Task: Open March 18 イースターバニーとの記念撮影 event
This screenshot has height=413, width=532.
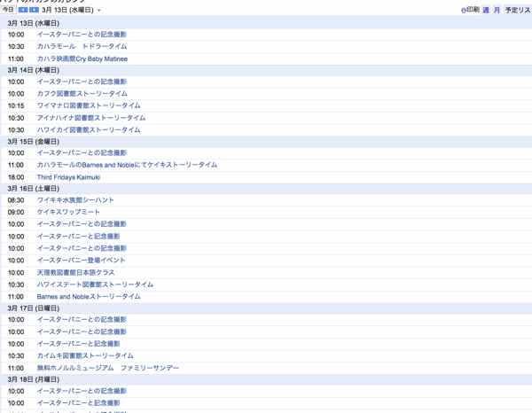Action: click(82, 391)
